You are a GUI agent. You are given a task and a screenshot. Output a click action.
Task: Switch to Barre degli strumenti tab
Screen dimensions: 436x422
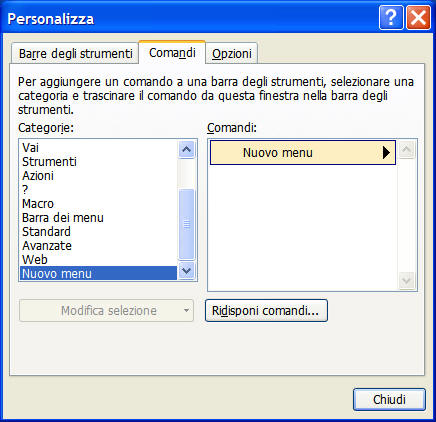pos(75,53)
